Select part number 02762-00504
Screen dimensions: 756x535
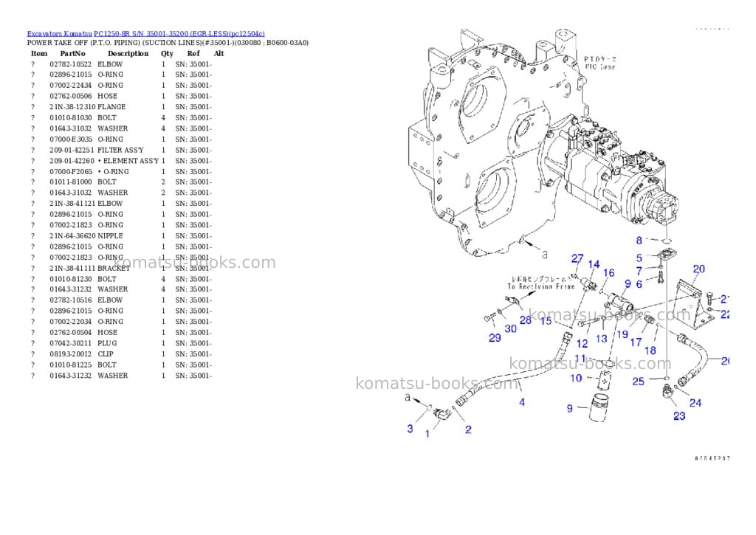(70, 332)
